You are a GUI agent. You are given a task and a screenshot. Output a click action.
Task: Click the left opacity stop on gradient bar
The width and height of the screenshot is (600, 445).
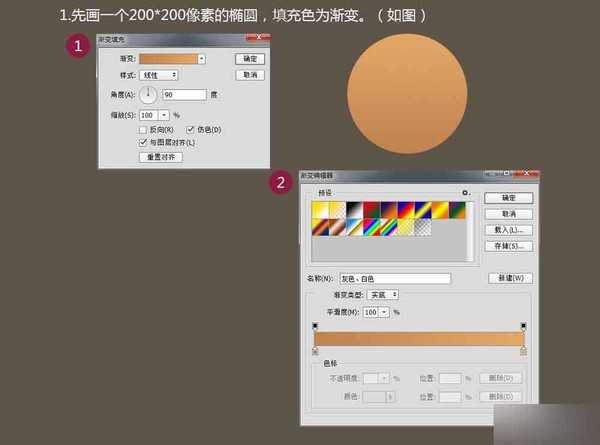316,326
